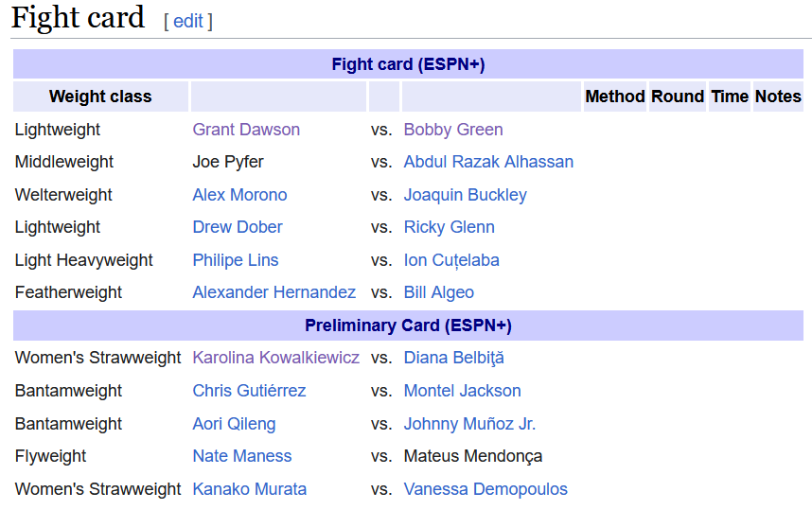Open the Alexander Hernandez link
Image resolution: width=812 pixels, height=510 pixels.
coord(274,292)
